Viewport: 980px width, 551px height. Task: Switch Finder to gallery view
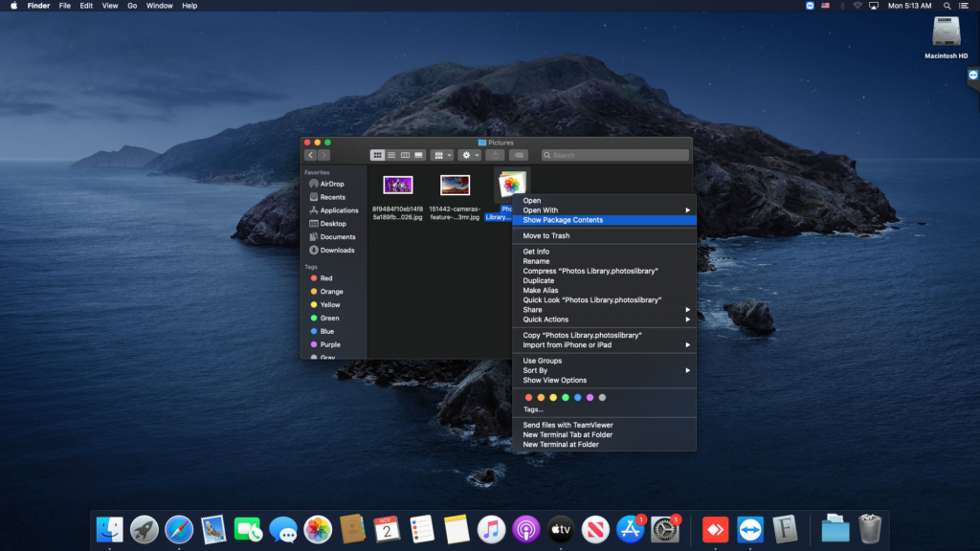pos(418,154)
